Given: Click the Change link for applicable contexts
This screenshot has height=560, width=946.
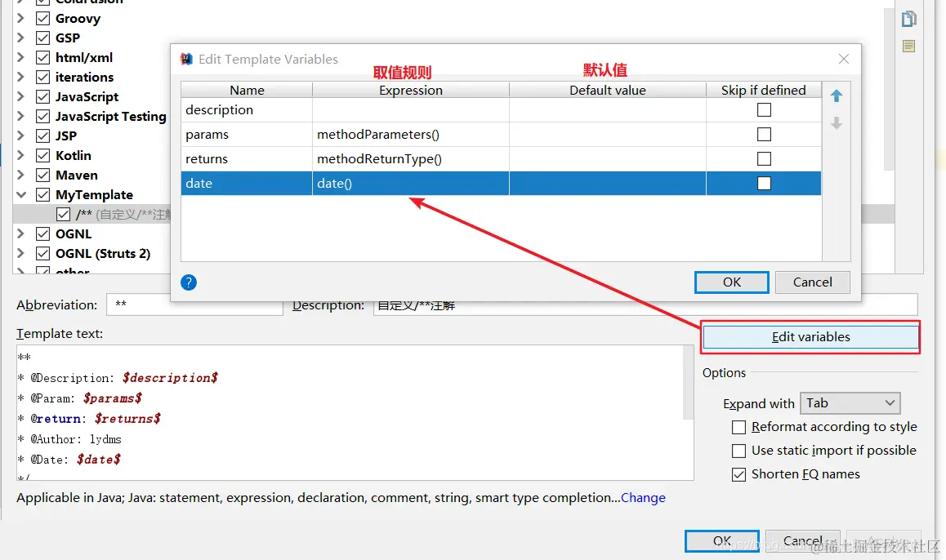Looking at the screenshot, I should [643, 497].
